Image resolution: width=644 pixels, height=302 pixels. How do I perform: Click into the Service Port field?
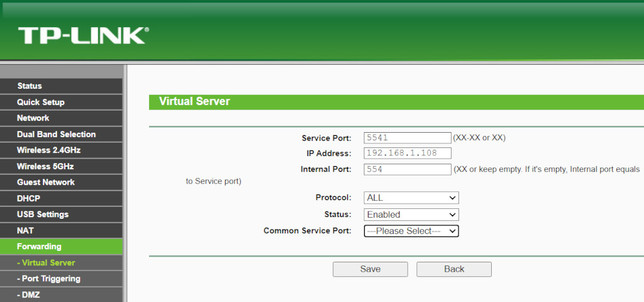[407, 137]
